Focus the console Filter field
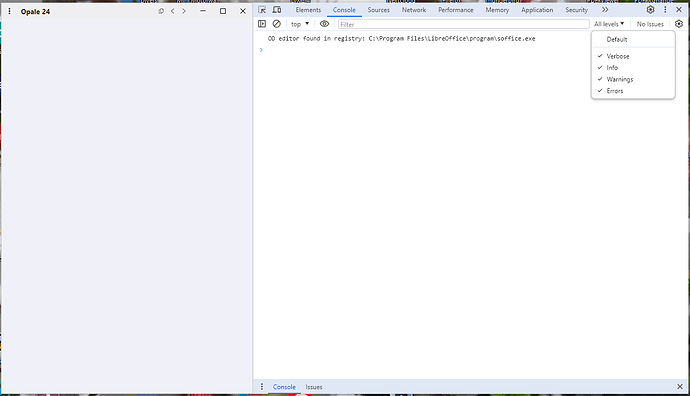 click(x=464, y=24)
